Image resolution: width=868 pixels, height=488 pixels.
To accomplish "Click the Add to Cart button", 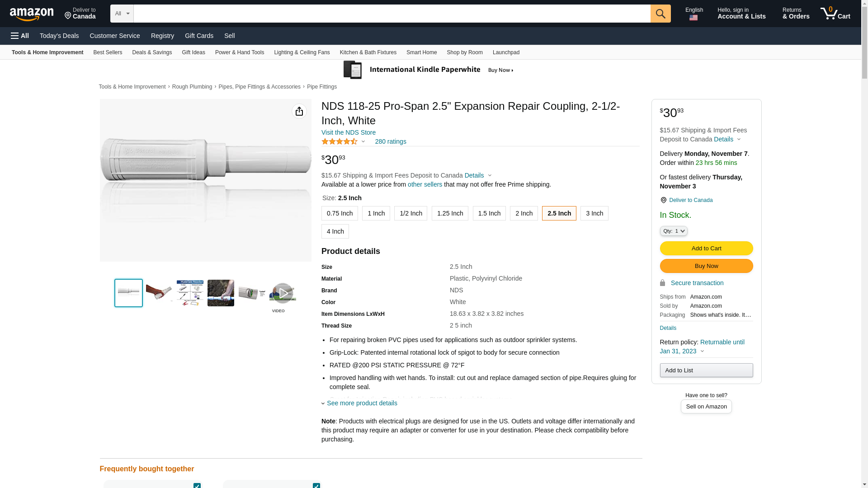I will (706, 248).
